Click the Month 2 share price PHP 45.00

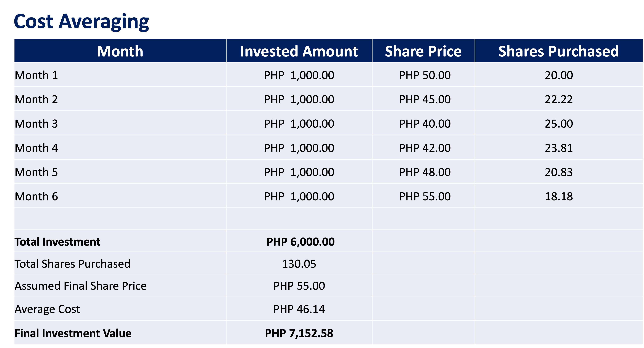point(425,99)
